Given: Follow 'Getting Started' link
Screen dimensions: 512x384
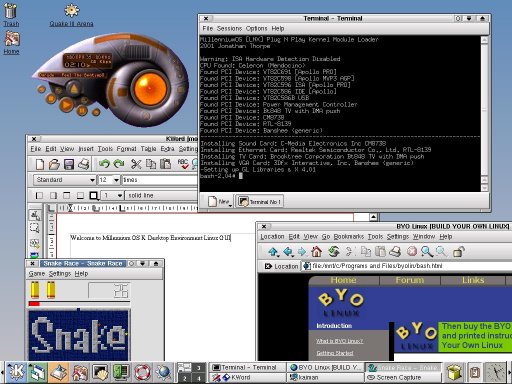Looking at the screenshot, I should click(x=335, y=353).
